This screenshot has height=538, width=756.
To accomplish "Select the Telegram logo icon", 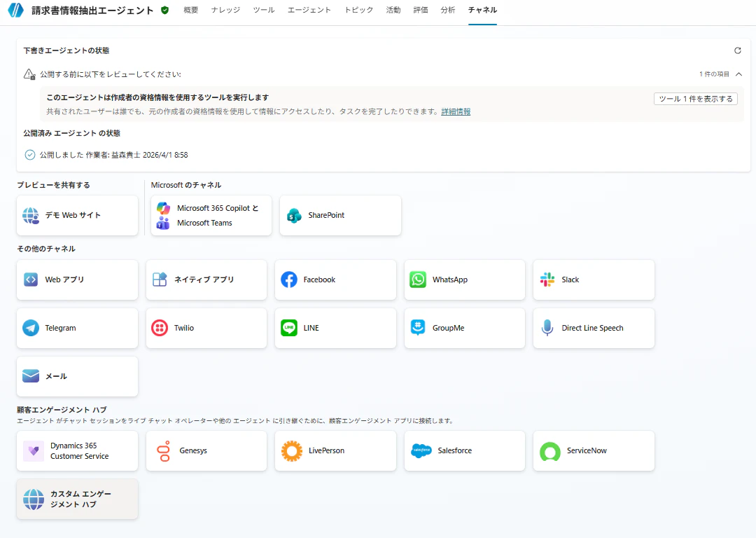I will (31, 328).
